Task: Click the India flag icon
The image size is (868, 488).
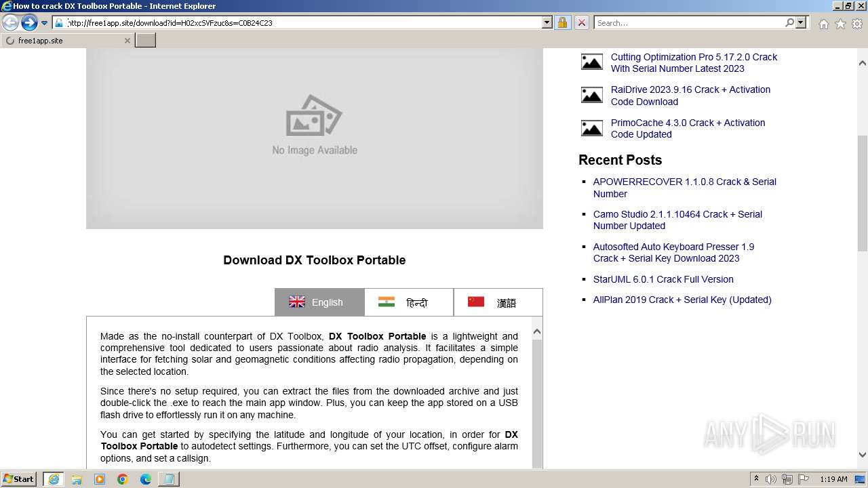Action: click(387, 302)
